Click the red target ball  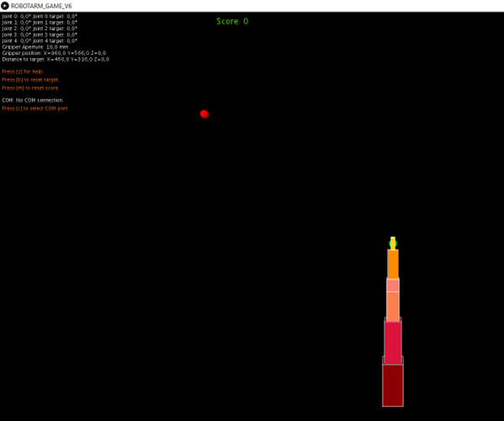pyautogui.click(x=204, y=114)
